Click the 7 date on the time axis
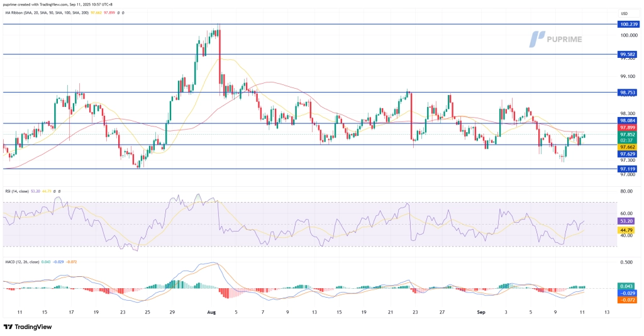644x336 pixels. coord(263,312)
